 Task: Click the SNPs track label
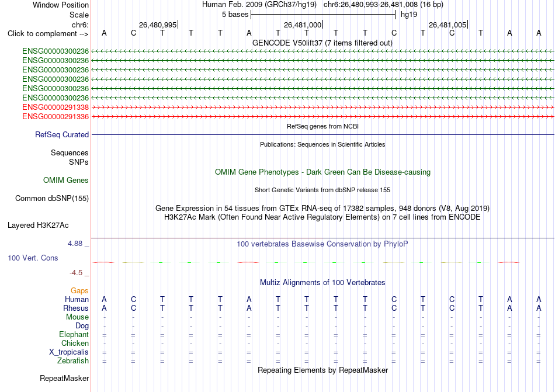(x=79, y=162)
